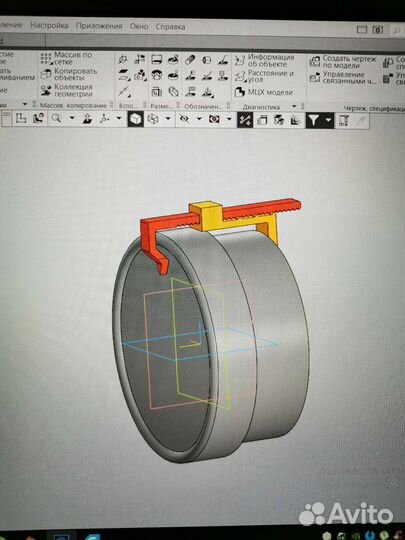
Task: Click the icon right of the L-shaped sketch icon
Action: (x=38, y=118)
